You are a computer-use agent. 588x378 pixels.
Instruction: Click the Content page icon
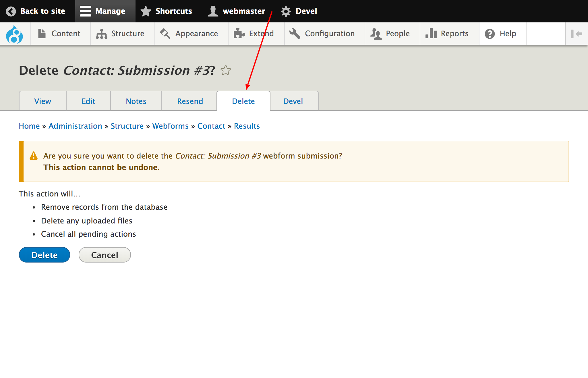pyautogui.click(x=42, y=34)
